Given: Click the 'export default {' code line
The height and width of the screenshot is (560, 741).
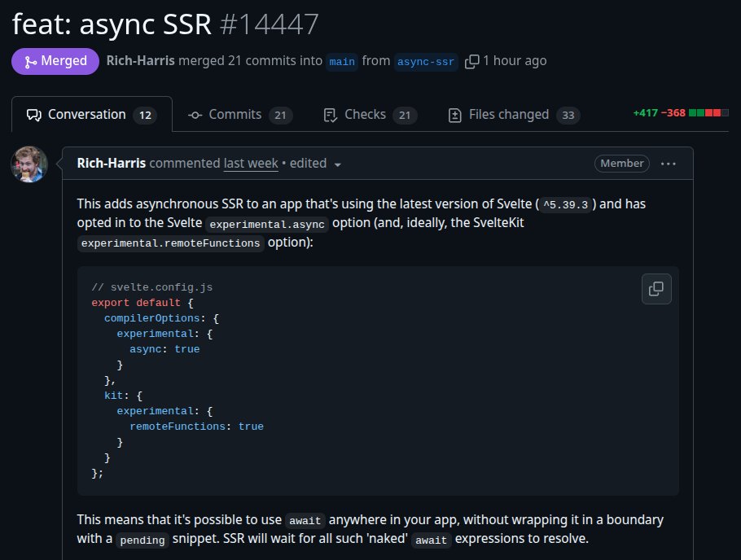Looking at the screenshot, I should click(x=142, y=303).
